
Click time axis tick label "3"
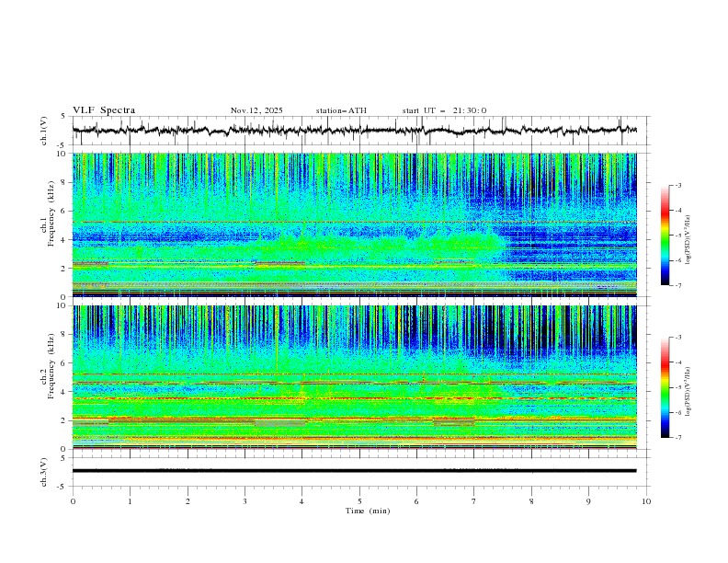[245, 501]
